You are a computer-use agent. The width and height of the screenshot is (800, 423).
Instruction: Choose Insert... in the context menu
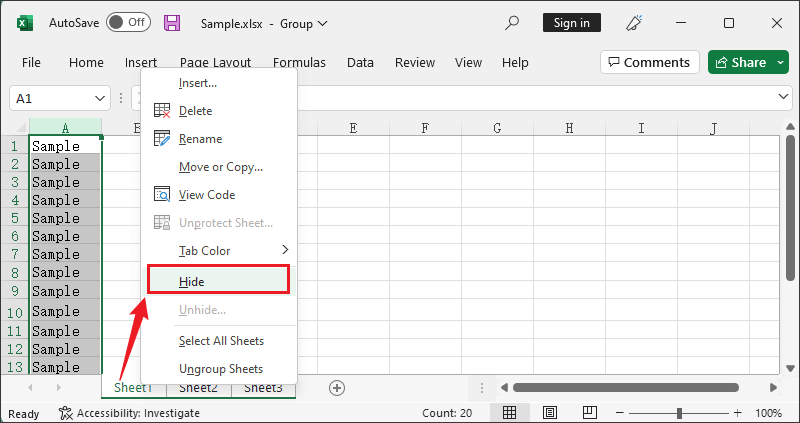pos(221,83)
